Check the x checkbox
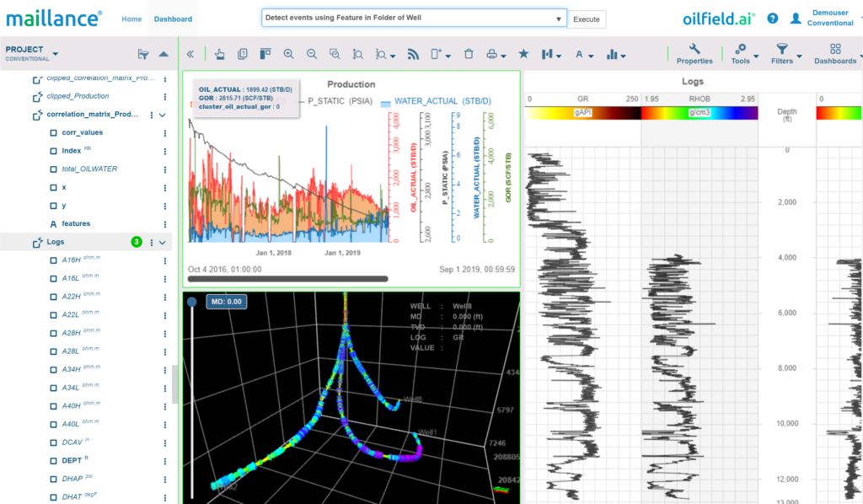Screen dimensions: 863x504 point(53,188)
